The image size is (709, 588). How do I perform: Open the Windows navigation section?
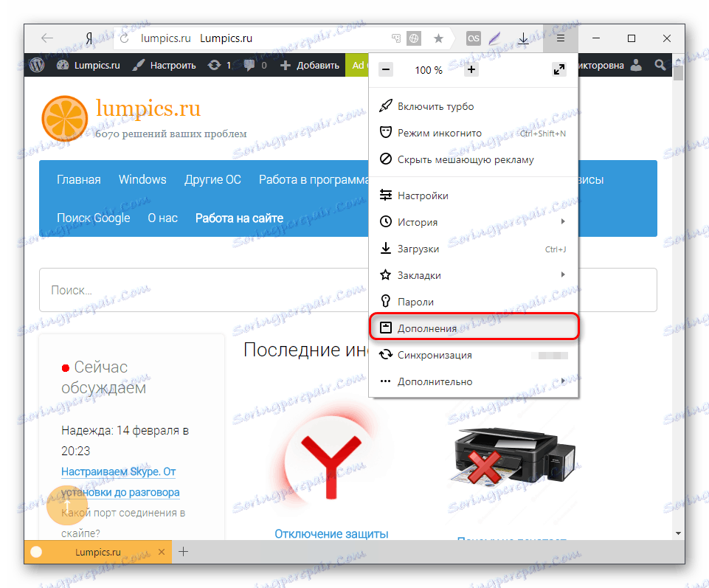tap(142, 179)
